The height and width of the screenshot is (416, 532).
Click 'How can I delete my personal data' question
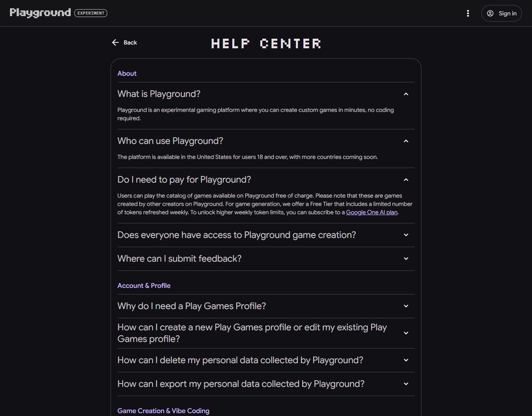[x=240, y=360]
